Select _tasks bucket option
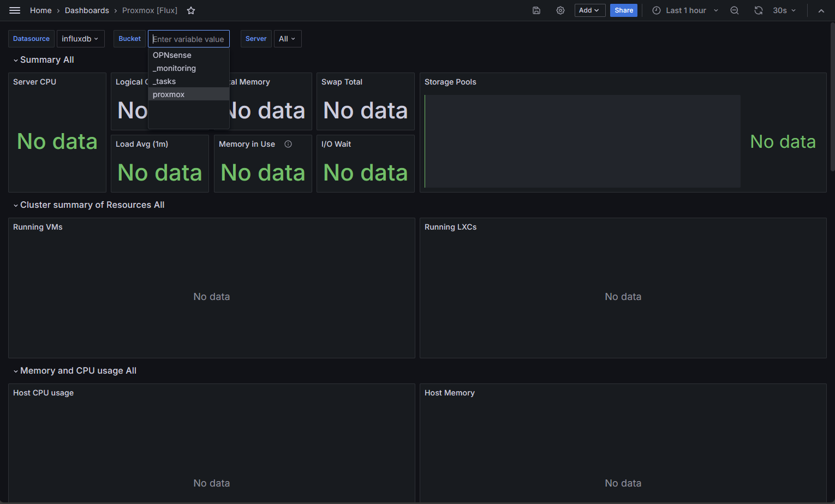Screen dimensions: 835x504 click(188, 81)
